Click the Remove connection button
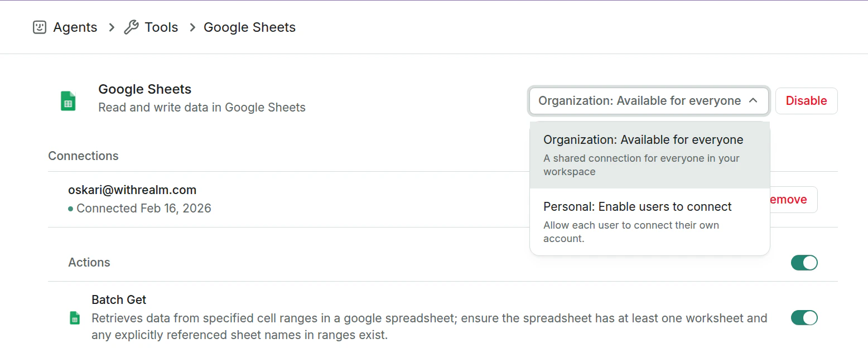868x353 pixels. (x=792, y=200)
